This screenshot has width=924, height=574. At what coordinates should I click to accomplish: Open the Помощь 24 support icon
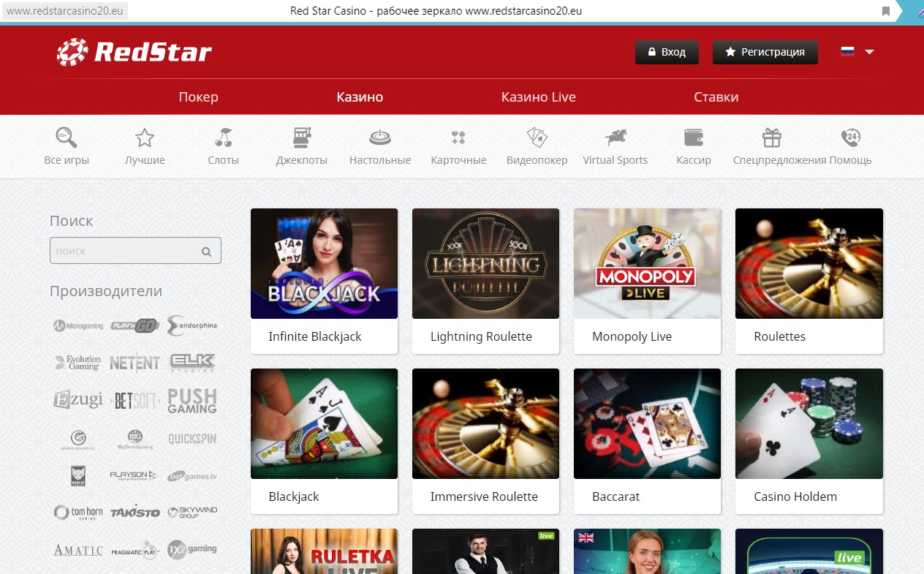click(850, 137)
